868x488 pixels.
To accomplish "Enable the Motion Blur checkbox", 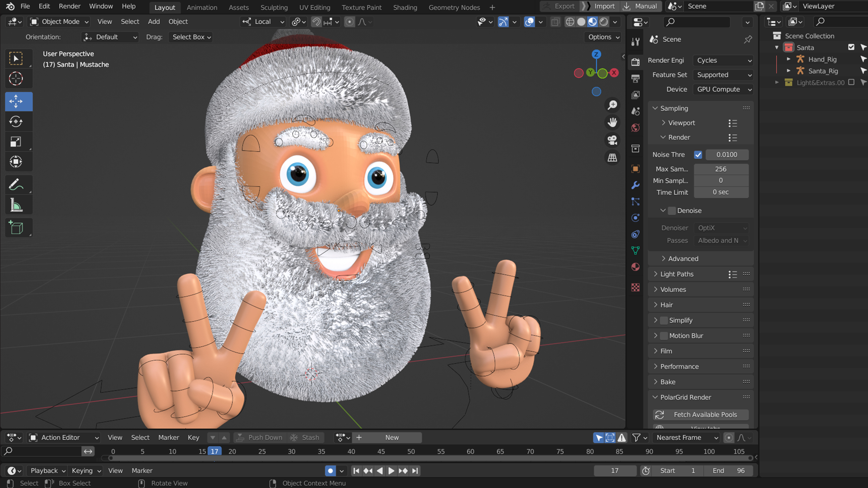I will (x=664, y=336).
